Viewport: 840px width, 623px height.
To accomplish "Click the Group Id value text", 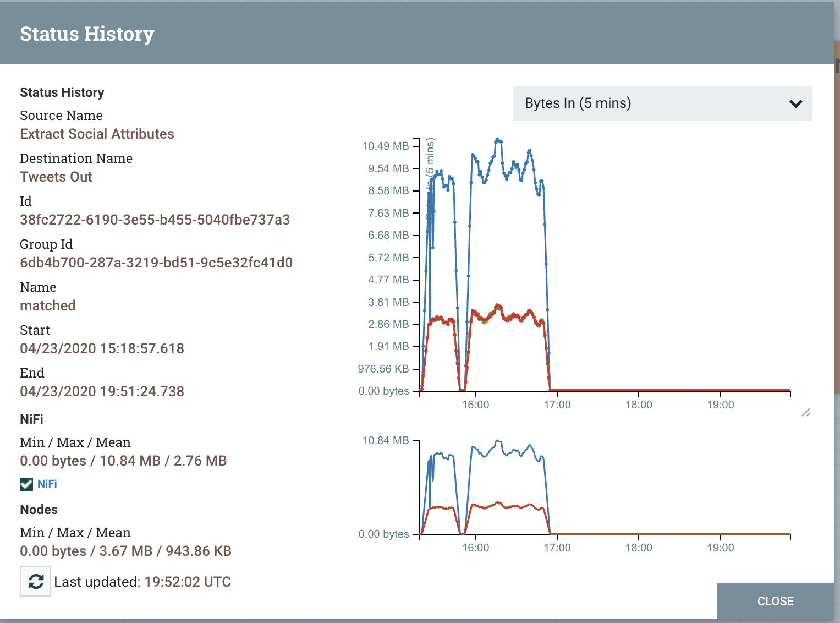I will pyautogui.click(x=156, y=263).
